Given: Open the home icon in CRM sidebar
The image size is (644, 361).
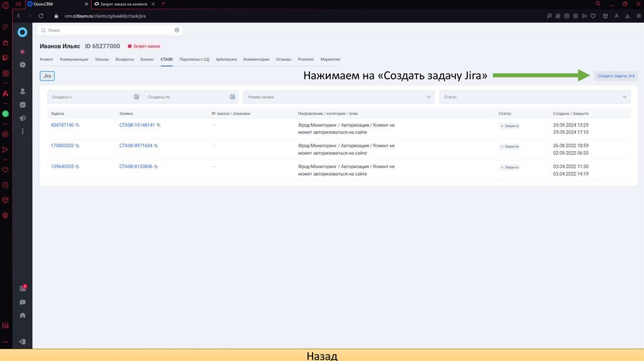Looking at the screenshot, I should click(x=23, y=315).
